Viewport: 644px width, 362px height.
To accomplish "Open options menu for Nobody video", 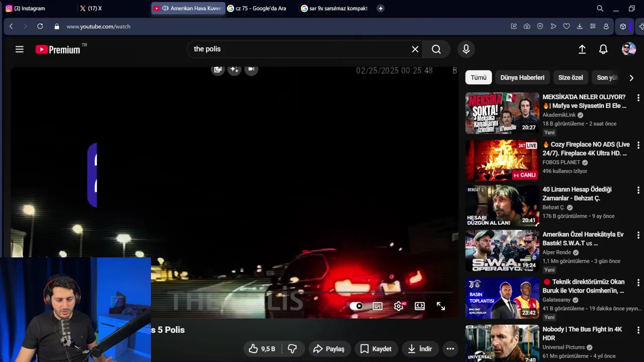I will 638,330.
